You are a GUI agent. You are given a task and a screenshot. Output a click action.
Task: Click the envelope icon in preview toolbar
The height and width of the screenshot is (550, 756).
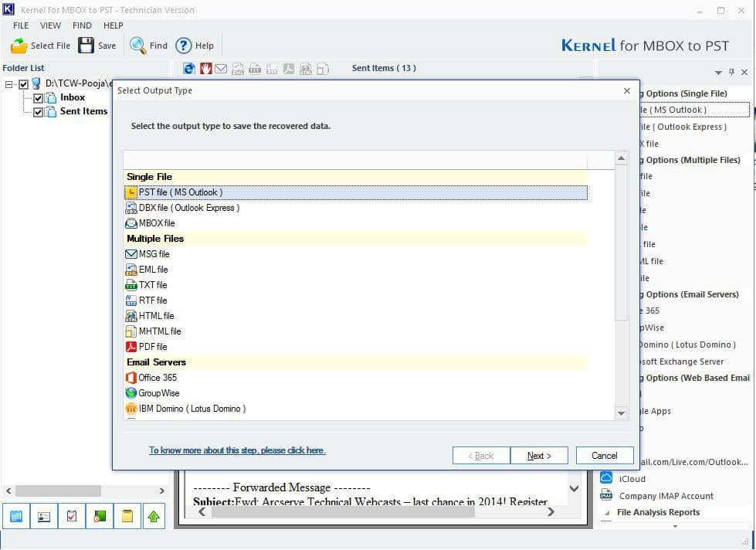(221, 69)
